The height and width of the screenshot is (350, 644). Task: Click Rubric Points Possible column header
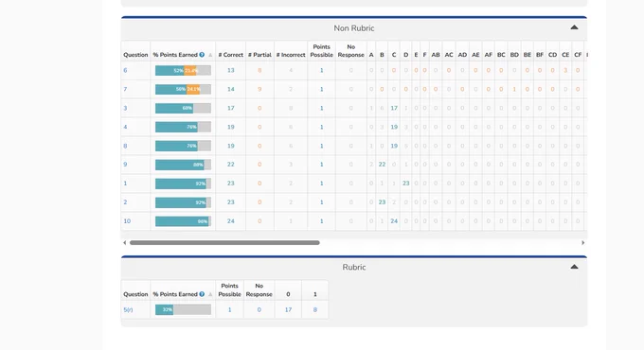[229, 290]
